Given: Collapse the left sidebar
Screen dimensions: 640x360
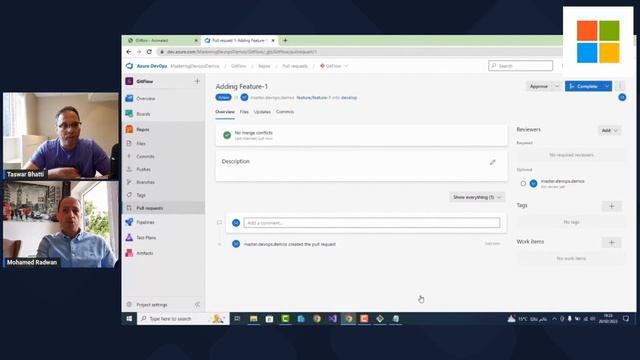Looking at the screenshot, I should [x=198, y=304].
